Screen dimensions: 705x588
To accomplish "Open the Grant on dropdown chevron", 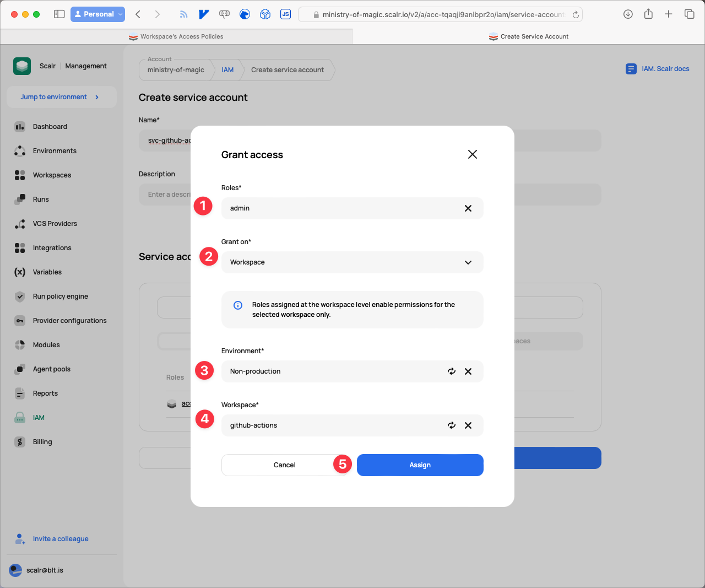I will coord(468,262).
